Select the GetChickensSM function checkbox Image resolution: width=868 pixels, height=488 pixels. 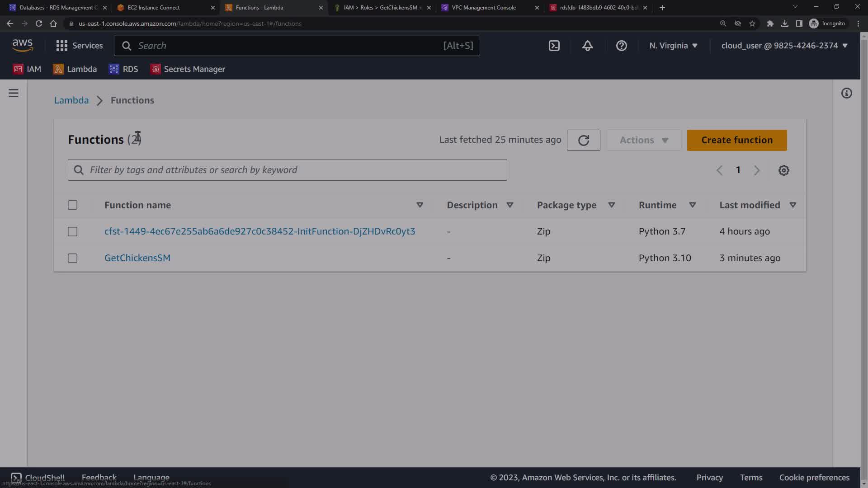72,258
